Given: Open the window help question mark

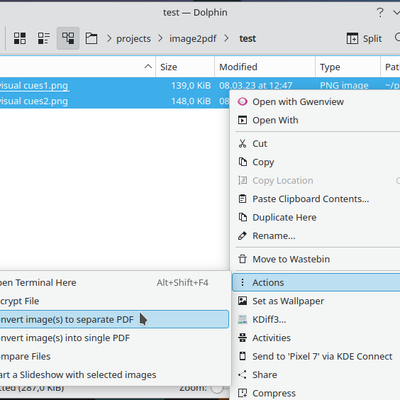Looking at the screenshot, I should point(380,13).
